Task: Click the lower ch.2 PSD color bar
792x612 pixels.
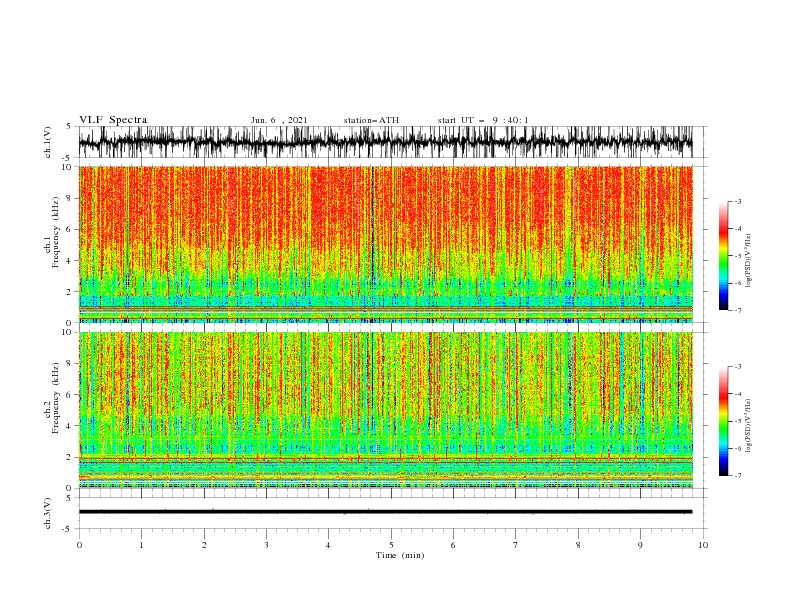Action: tap(723, 421)
